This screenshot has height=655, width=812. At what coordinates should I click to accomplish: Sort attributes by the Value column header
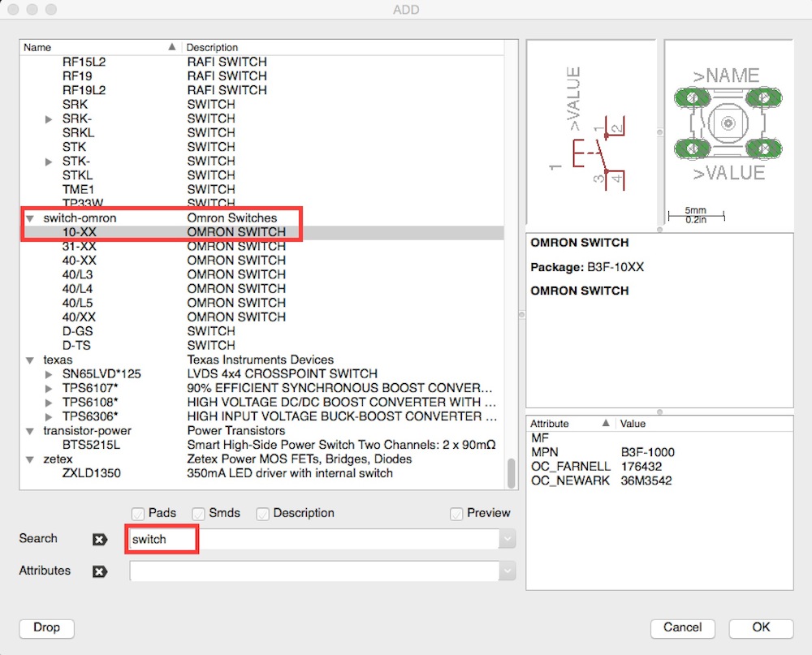click(x=704, y=424)
